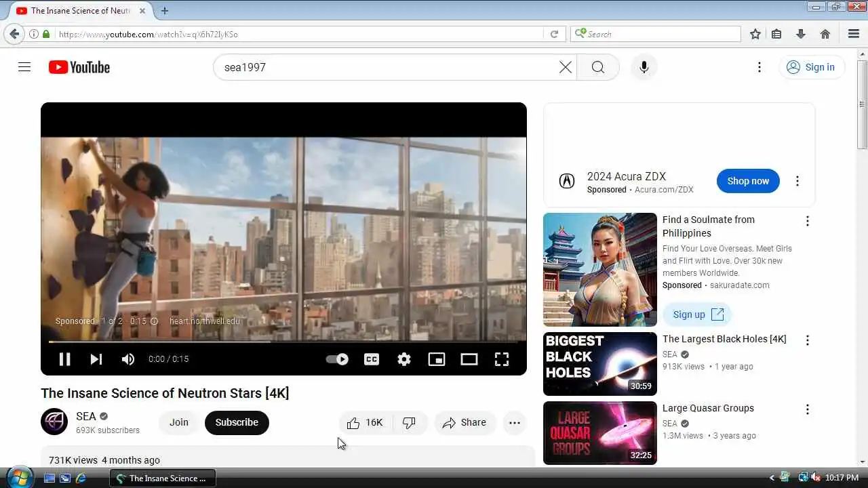Image resolution: width=868 pixels, height=488 pixels.
Task: Open Biggest Black Holes video thumbnail
Action: [x=600, y=364]
